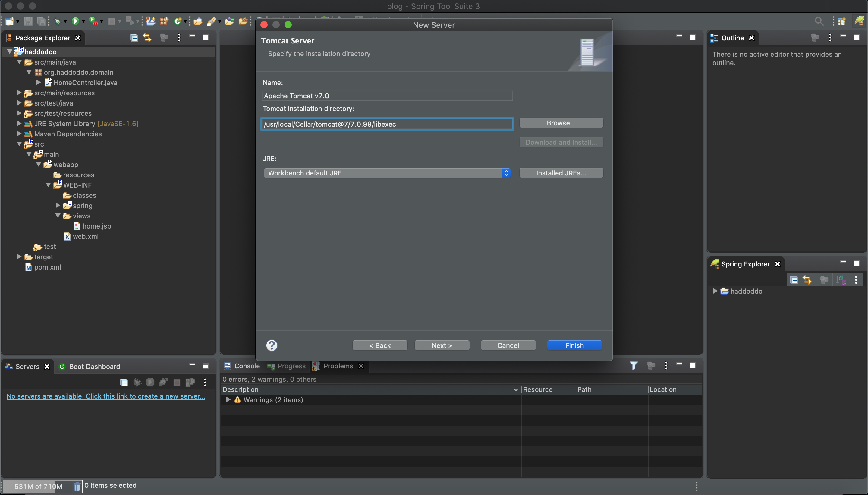Open the Workbench default JRE dropdown
868x495 pixels.
tap(387, 173)
